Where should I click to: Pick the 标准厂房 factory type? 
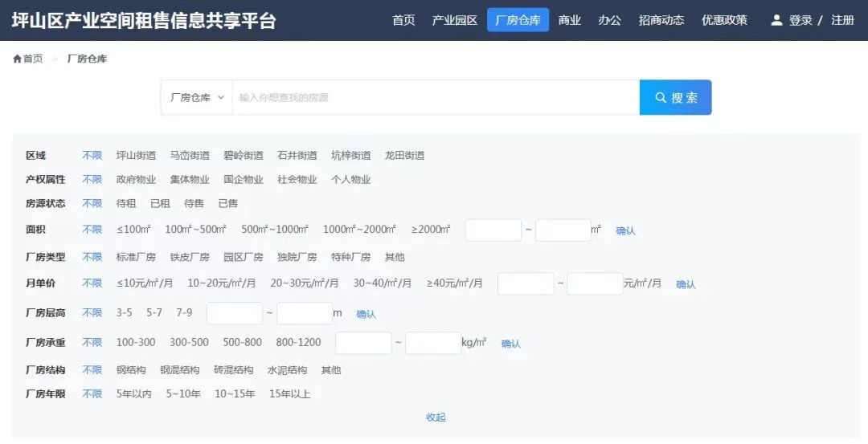tap(136, 258)
